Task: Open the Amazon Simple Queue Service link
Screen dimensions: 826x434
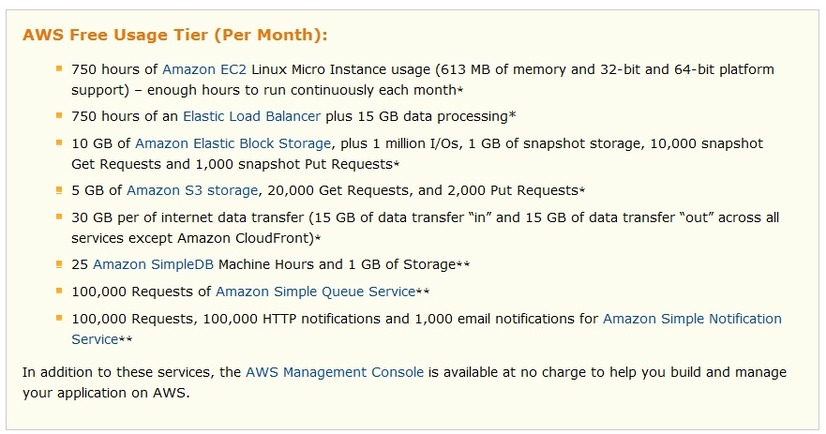Action: 316,292
